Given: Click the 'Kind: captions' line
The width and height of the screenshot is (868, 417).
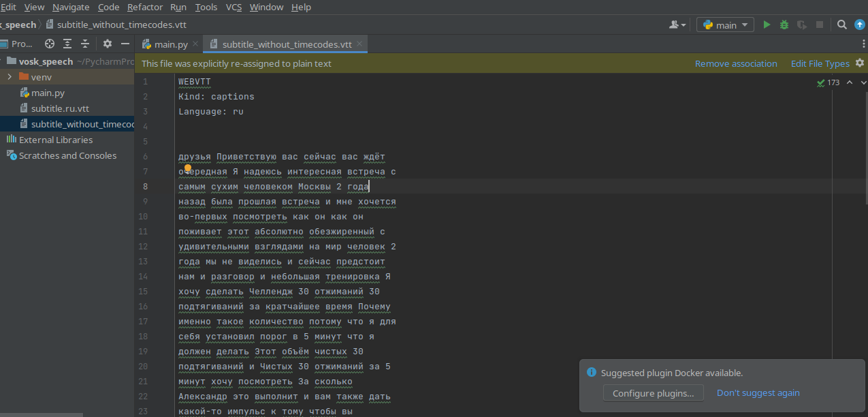Looking at the screenshot, I should [216, 97].
